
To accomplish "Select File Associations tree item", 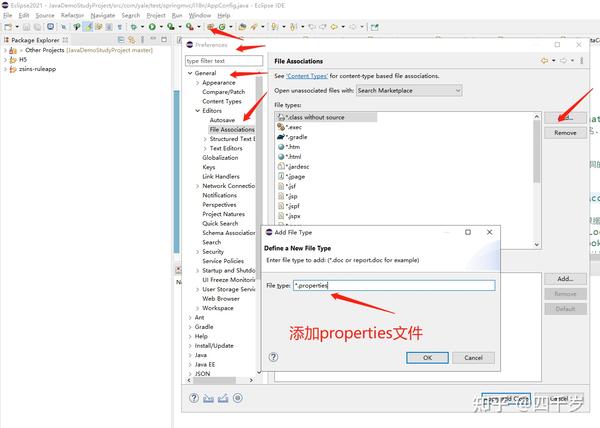I will (232, 130).
